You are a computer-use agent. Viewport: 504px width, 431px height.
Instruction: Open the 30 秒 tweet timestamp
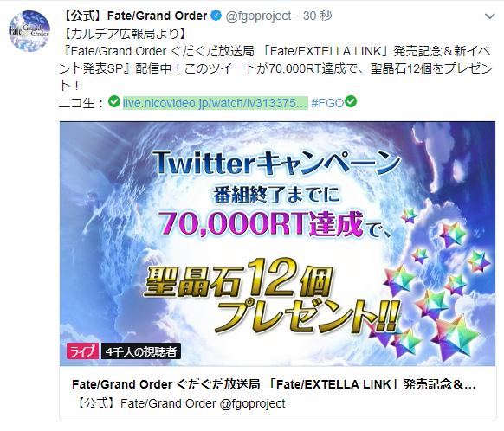tap(317, 16)
